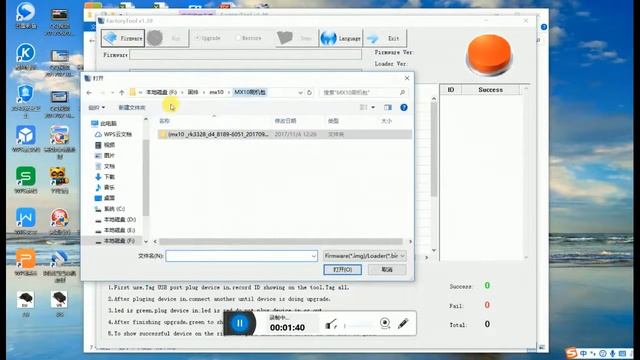Open the blue WPS writer W desktop icon
This screenshot has width=640, height=360.
[x=26, y=218]
